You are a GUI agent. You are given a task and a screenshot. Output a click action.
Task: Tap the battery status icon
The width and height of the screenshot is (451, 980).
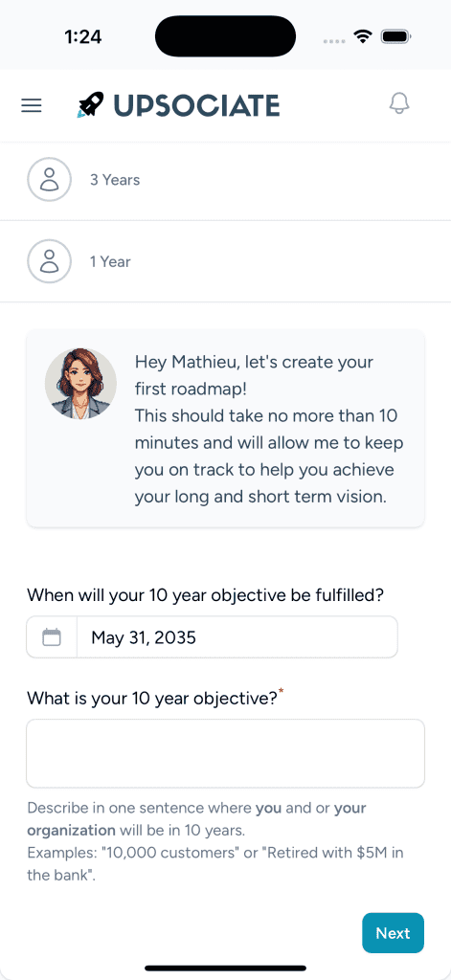[395, 36]
